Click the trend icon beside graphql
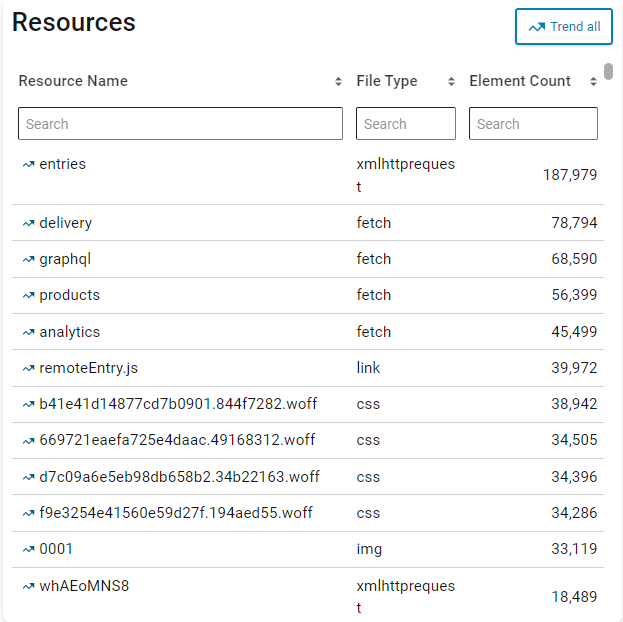 tap(29, 260)
